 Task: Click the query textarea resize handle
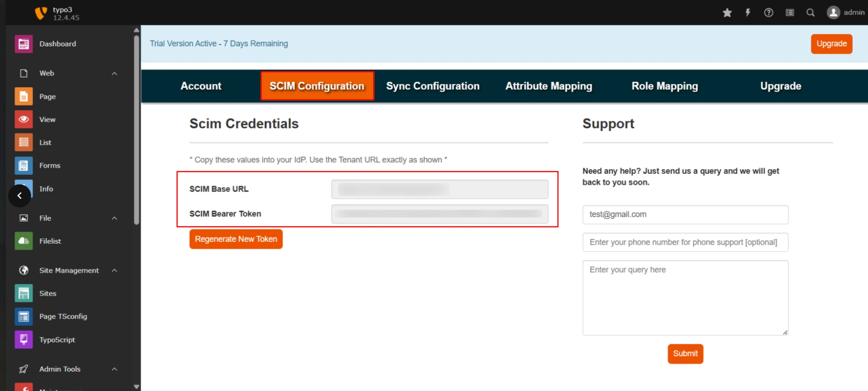coord(785,332)
